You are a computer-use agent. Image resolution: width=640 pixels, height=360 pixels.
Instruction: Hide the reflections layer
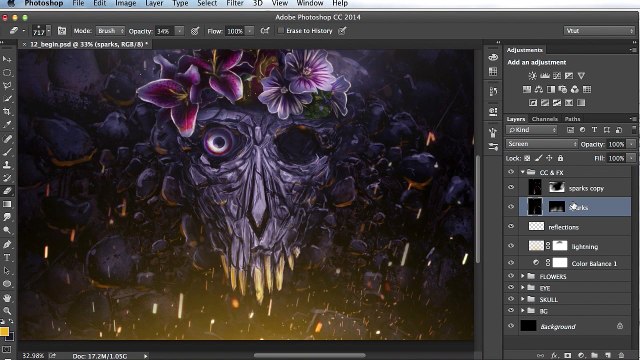pos(511,226)
